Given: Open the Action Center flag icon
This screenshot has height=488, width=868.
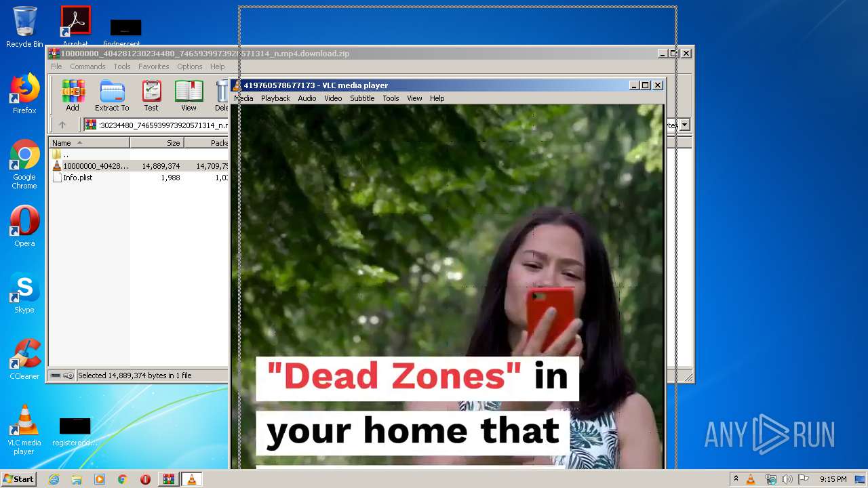Looking at the screenshot, I should click(x=804, y=479).
